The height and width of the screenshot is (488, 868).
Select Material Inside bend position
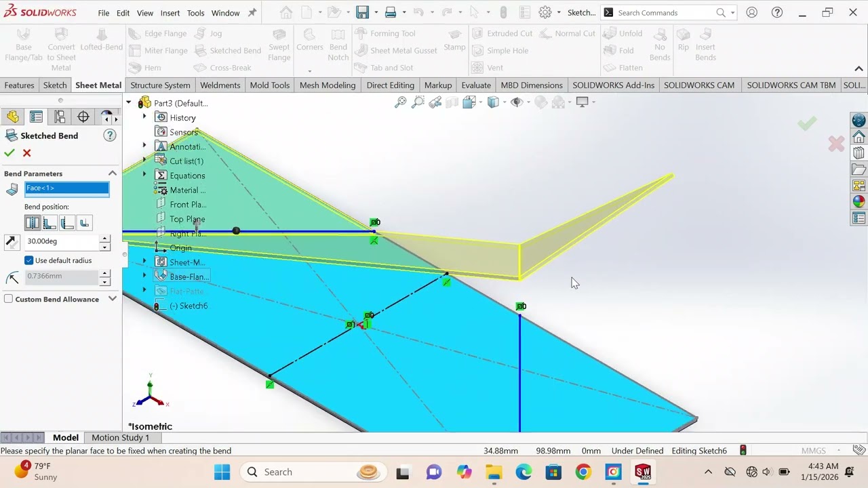tap(50, 223)
